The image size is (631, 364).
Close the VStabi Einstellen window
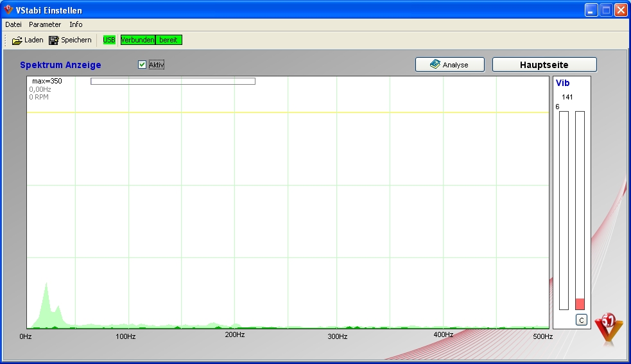pyautogui.click(x=621, y=10)
